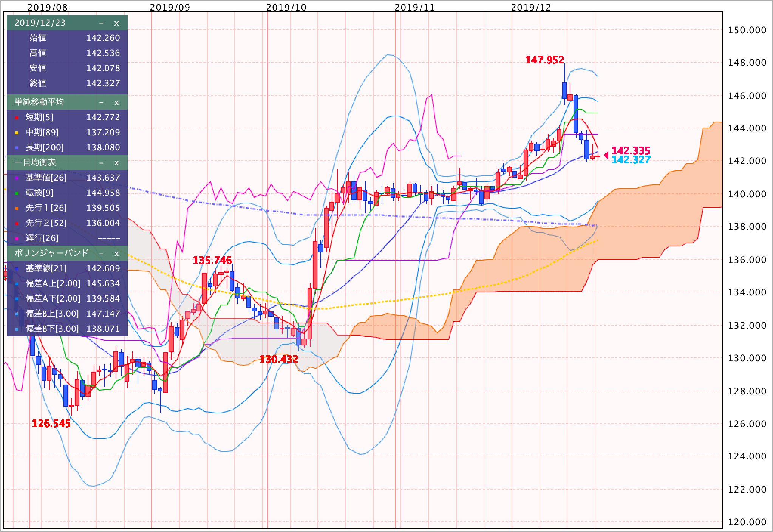
Task: Click the green 転換[9] color marker
Action: [x=17, y=193]
